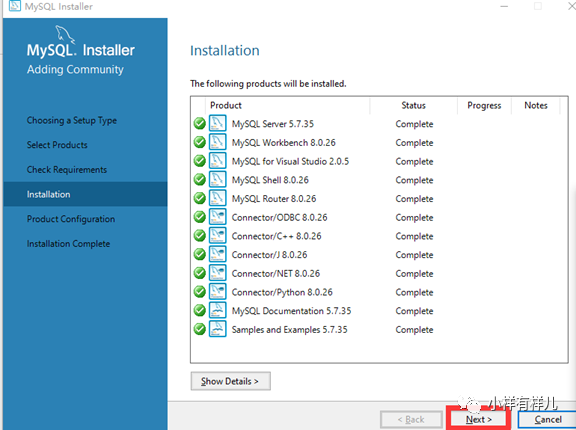The image size is (576, 430).
Task: Sort by the Status column header
Action: [414, 105]
